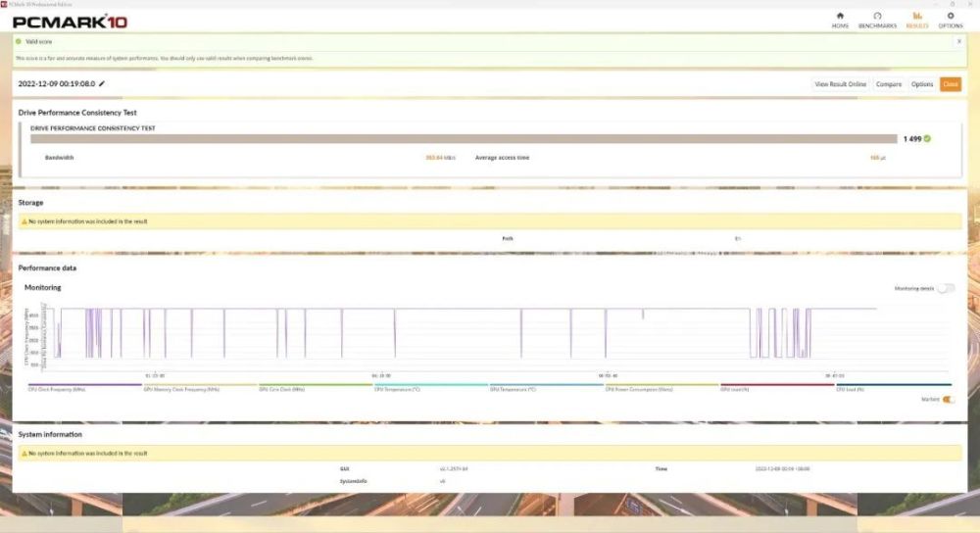The image size is (980, 533).
Task: Click the PCMark 10 logo
Action: [70, 22]
